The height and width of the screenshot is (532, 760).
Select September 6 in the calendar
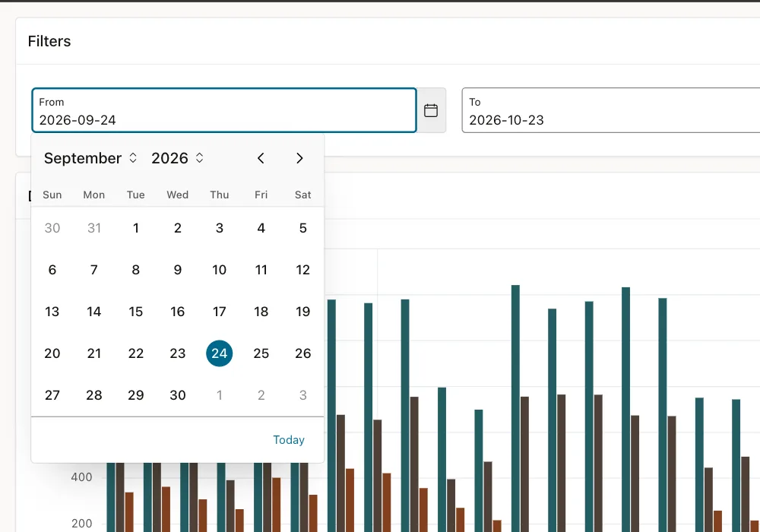click(52, 270)
